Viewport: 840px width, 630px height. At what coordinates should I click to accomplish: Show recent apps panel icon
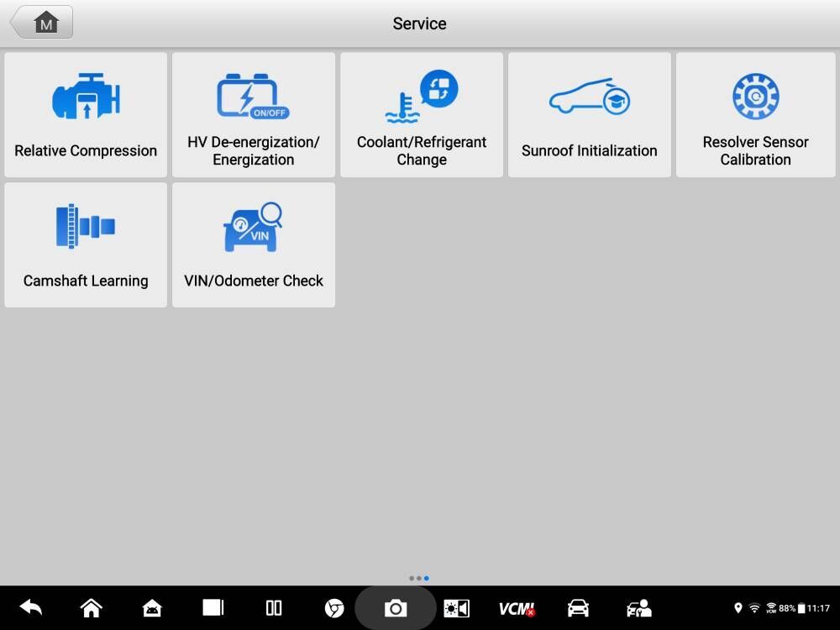click(x=213, y=608)
